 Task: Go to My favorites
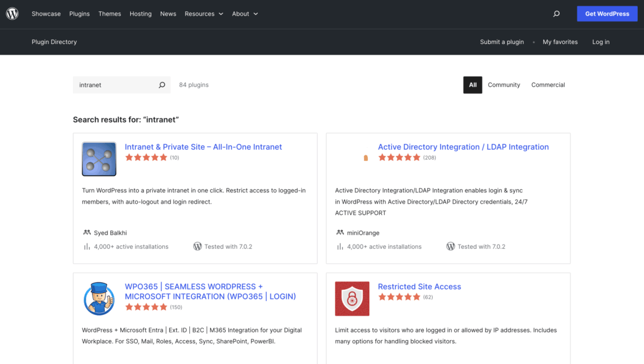point(560,42)
